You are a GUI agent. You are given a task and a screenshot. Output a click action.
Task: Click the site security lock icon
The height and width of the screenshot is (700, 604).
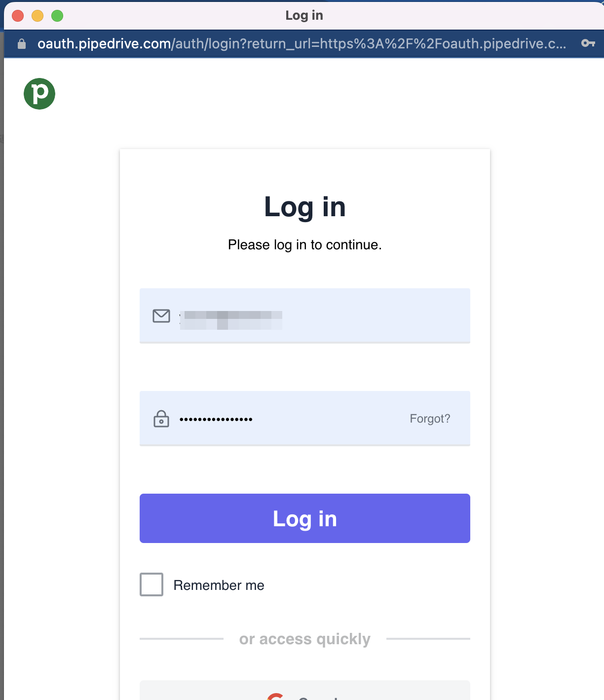[22, 44]
